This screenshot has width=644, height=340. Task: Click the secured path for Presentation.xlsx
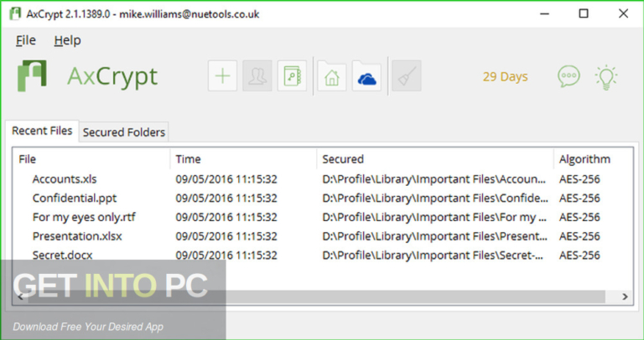tap(434, 236)
